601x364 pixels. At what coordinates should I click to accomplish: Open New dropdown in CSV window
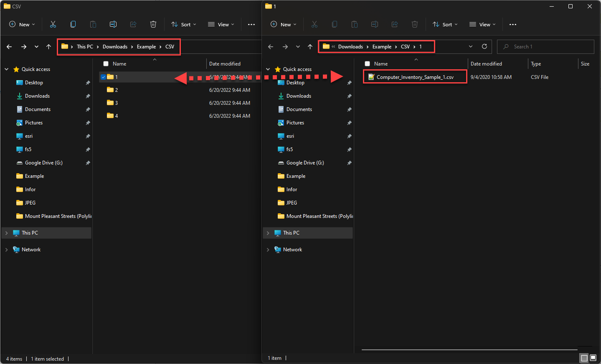(22, 24)
